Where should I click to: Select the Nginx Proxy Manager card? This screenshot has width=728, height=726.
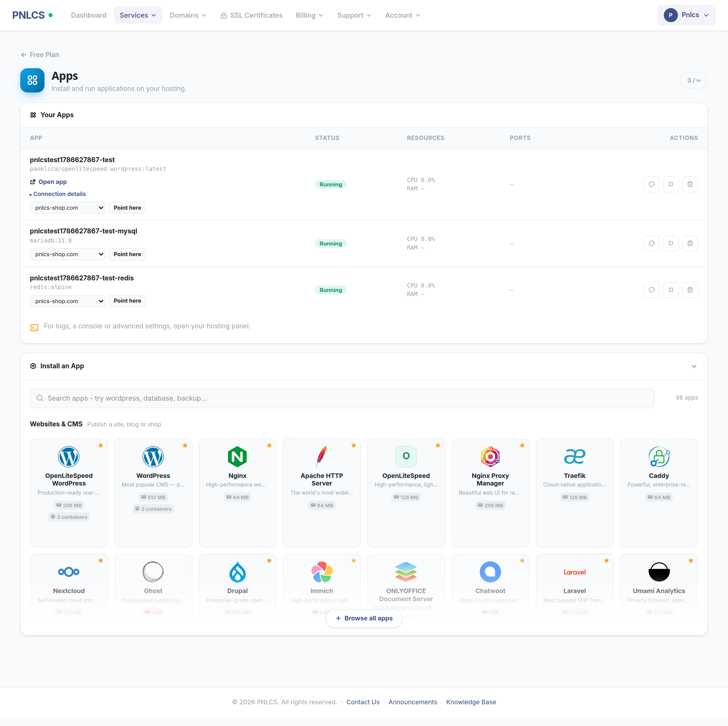point(490,493)
